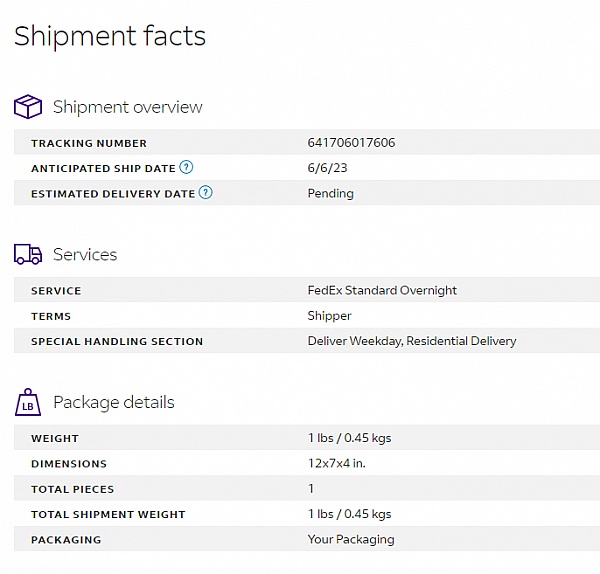Open help for Anticipated Ship Date
Image resolution: width=600 pixels, height=574 pixels.
(186, 168)
